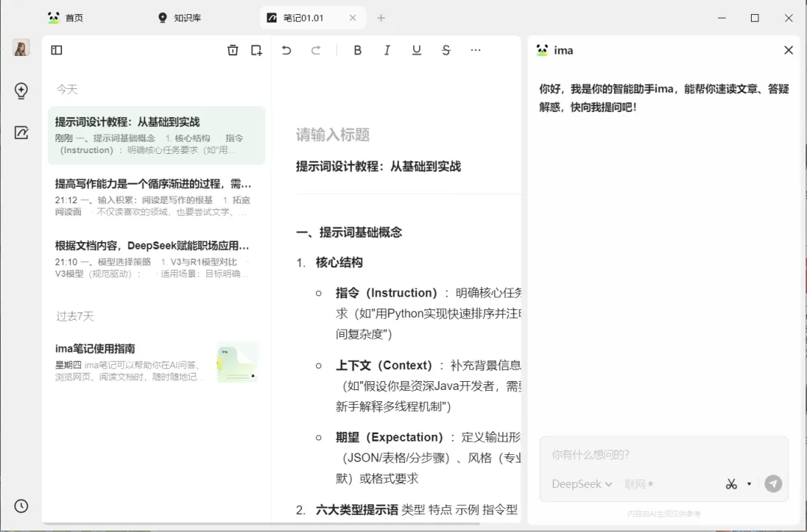Click the ima笔记使用指南 thumbnail image
807x532 pixels.
pyautogui.click(x=238, y=362)
